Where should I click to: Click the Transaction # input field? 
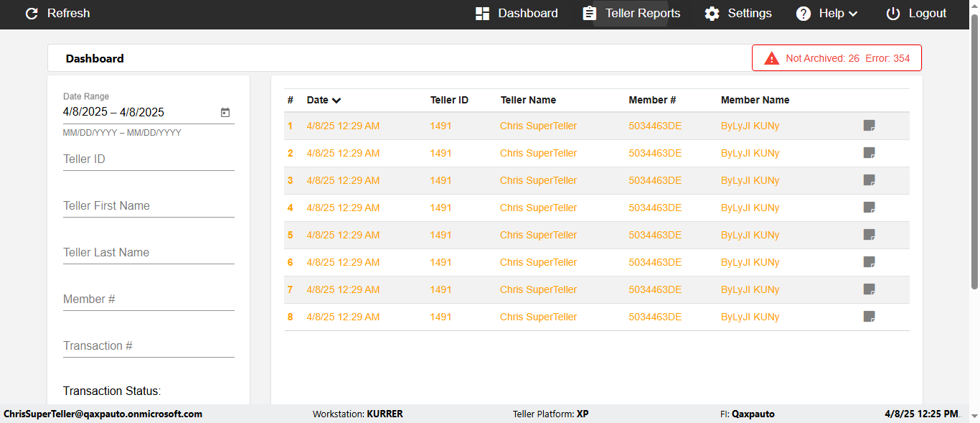(x=149, y=346)
